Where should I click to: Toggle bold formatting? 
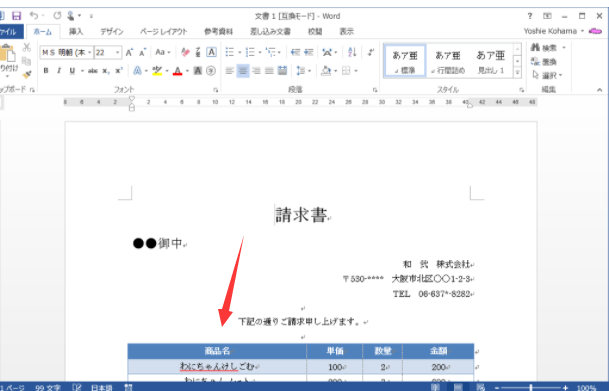click(x=46, y=71)
